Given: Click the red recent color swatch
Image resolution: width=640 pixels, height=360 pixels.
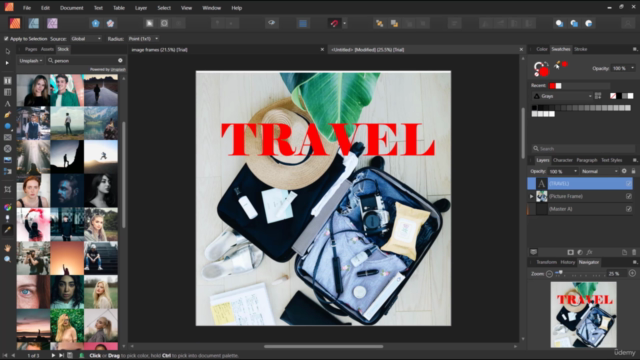Looking at the screenshot, I should point(552,86).
